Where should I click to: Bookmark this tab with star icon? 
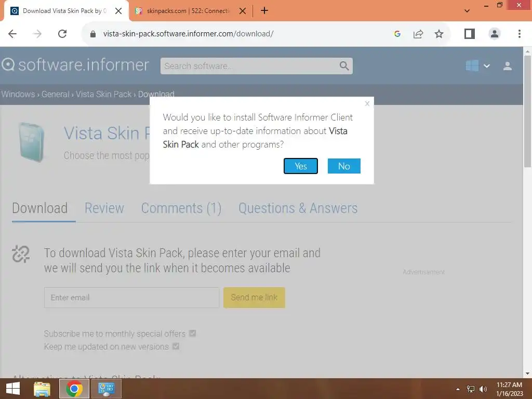pyautogui.click(x=438, y=34)
